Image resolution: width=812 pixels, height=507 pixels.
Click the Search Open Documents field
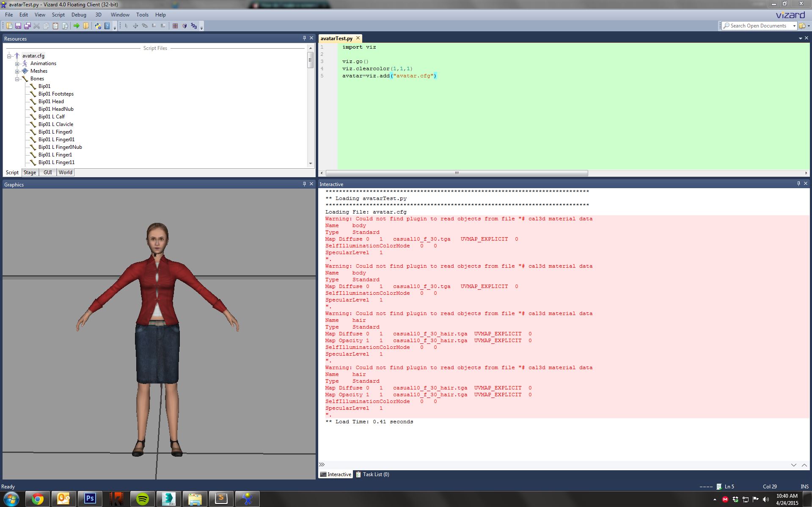[757, 26]
